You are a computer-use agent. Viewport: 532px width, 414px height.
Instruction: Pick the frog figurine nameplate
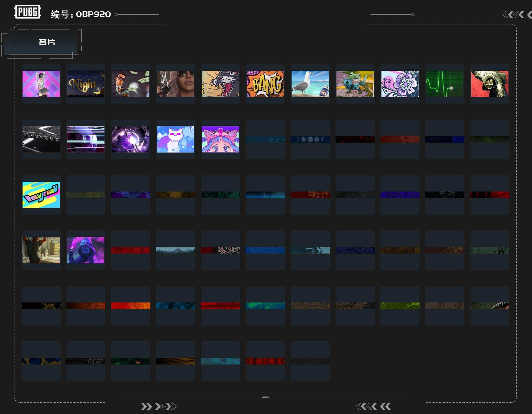pos(355,84)
